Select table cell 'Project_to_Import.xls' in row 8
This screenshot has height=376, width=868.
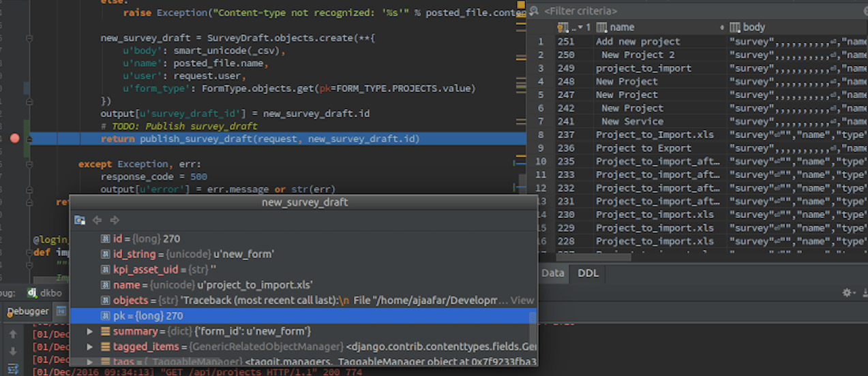point(655,134)
